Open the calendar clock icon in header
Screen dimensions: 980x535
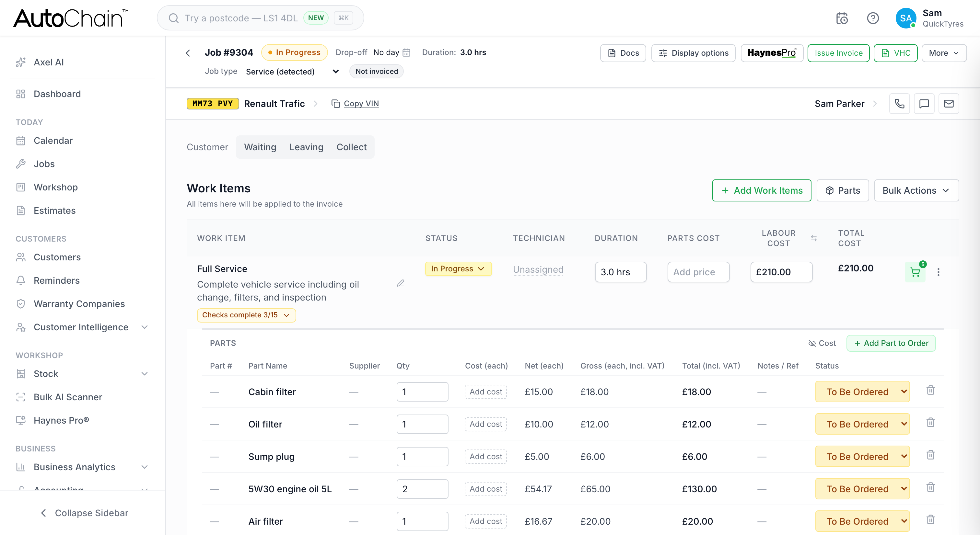coord(842,18)
